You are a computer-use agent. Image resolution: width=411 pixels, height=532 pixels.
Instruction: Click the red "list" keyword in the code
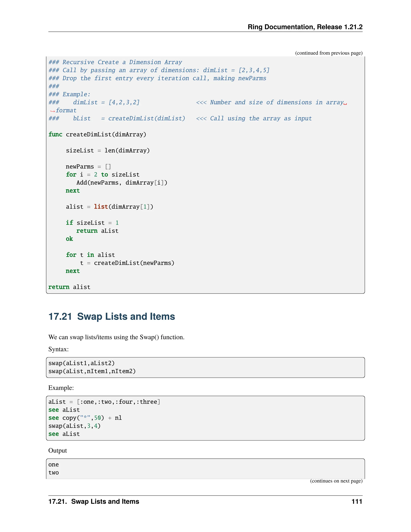[x=101, y=207]
